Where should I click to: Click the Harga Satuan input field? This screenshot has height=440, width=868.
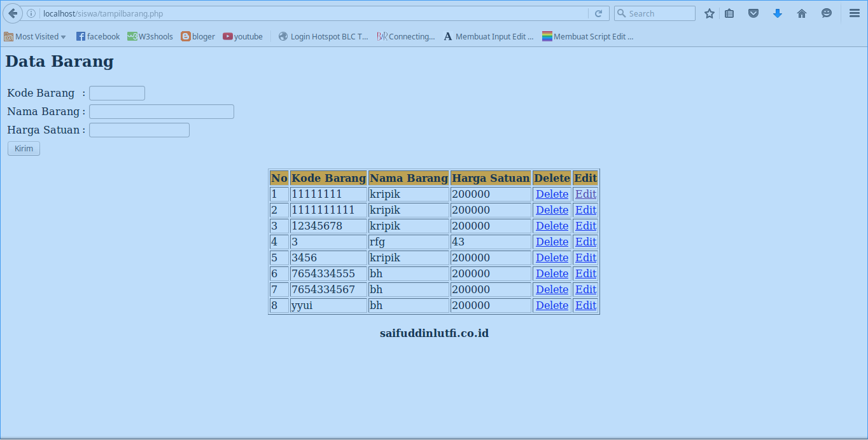139,130
